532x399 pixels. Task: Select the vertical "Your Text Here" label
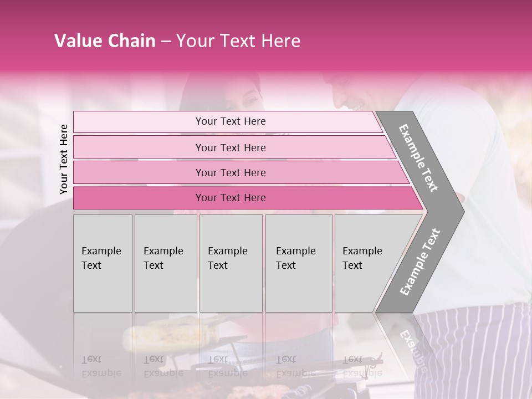click(x=64, y=159)
